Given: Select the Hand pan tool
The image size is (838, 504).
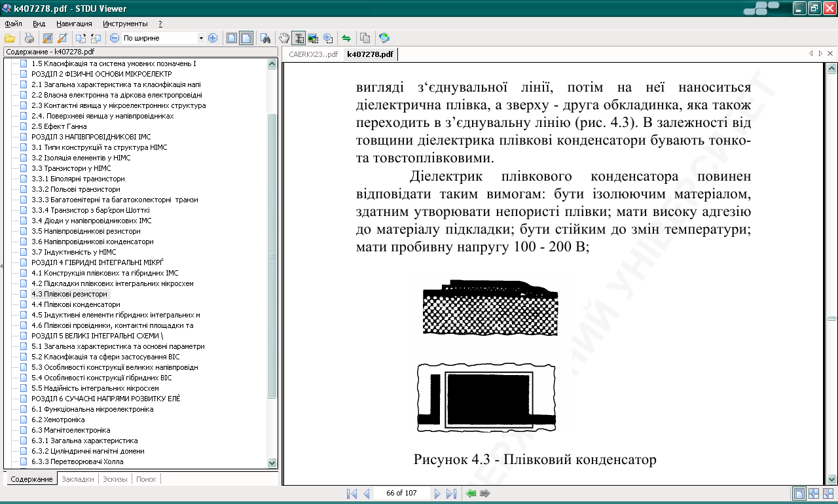Looking at the screenshot, I should coord(284,38).
